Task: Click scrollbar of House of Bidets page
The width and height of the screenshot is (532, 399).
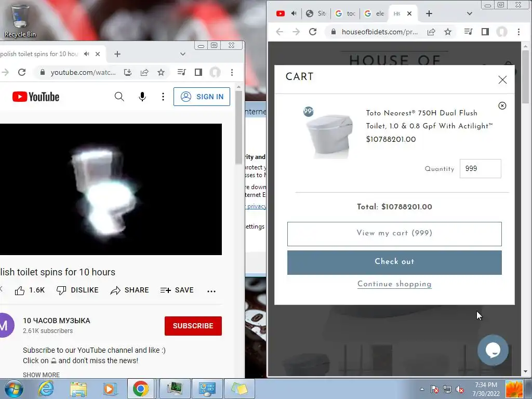Action: click(x=526, y=77)
